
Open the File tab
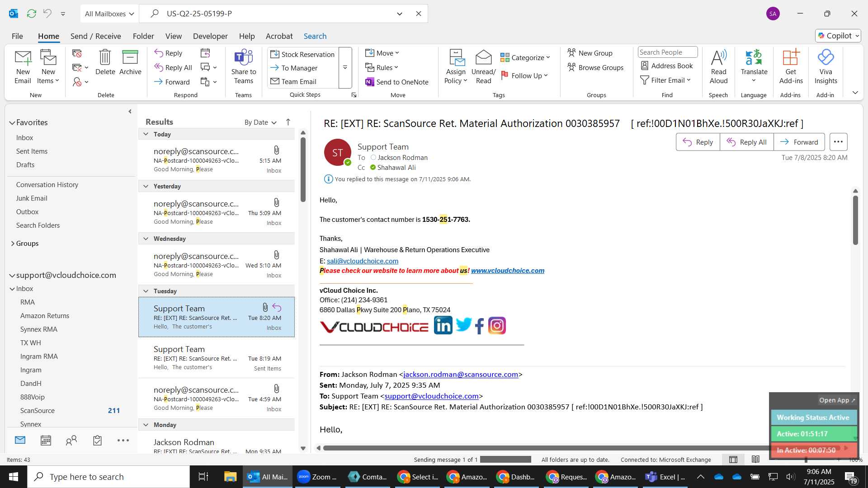pyautogui.click(x=17, y=36)
